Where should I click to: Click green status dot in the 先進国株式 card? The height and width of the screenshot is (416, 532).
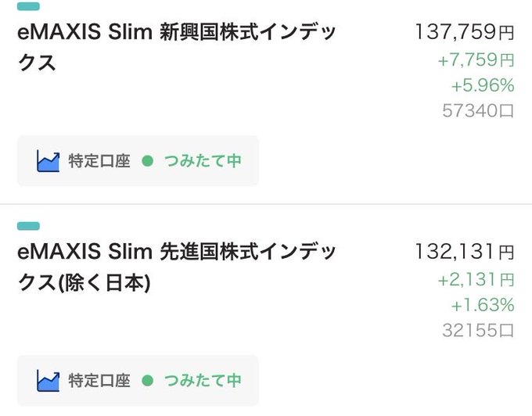146,381
